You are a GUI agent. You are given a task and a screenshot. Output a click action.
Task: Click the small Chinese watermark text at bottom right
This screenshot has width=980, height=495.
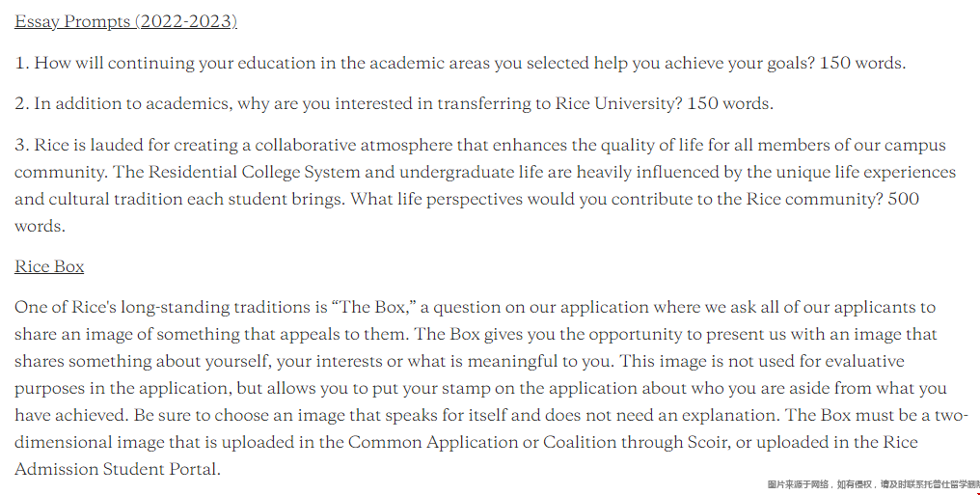click(872, 484)
